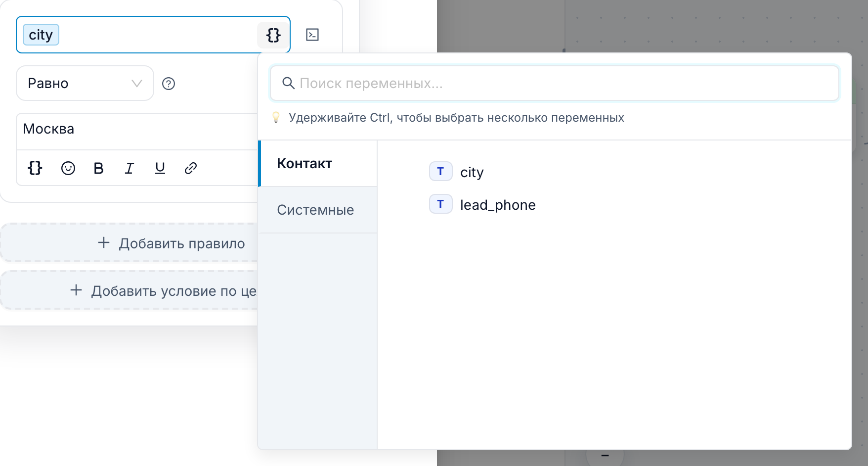Open the Равно operator dropdown
868x466 pixels.
click(x=85, y=83)
